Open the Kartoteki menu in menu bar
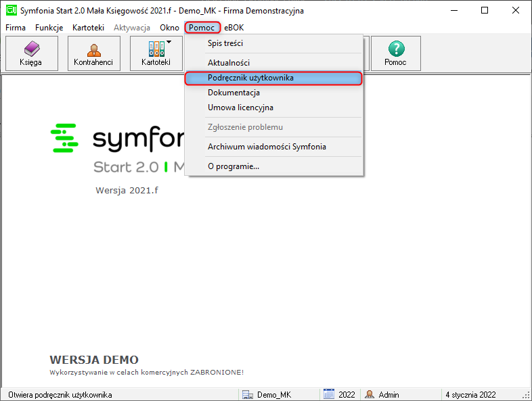532x401 pixels. pos(88,28)
